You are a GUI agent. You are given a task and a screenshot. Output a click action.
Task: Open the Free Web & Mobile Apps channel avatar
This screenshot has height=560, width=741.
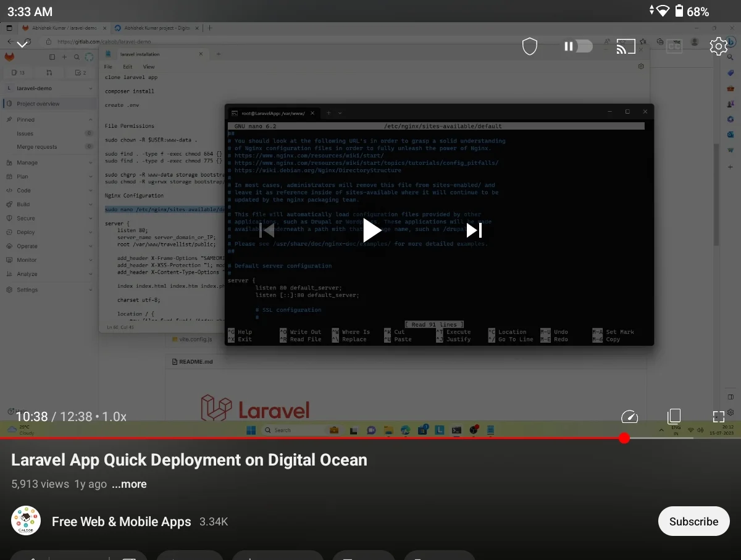(x=26, y=521)
